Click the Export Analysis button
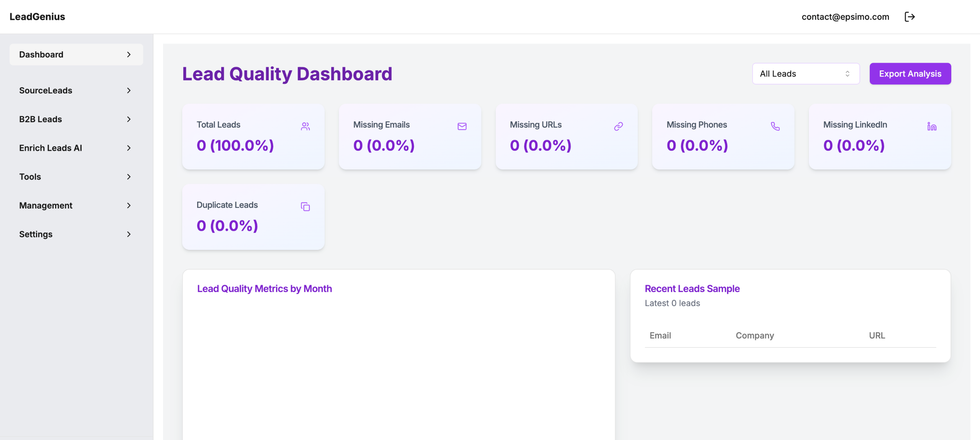Image resolution: width=980 pixels, height=440 pixels. point(910,74)
